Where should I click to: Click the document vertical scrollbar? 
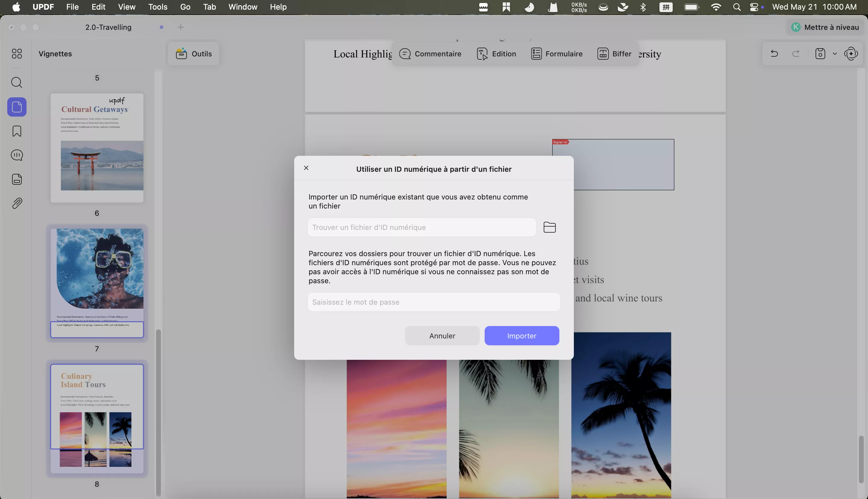click(861, 459)
